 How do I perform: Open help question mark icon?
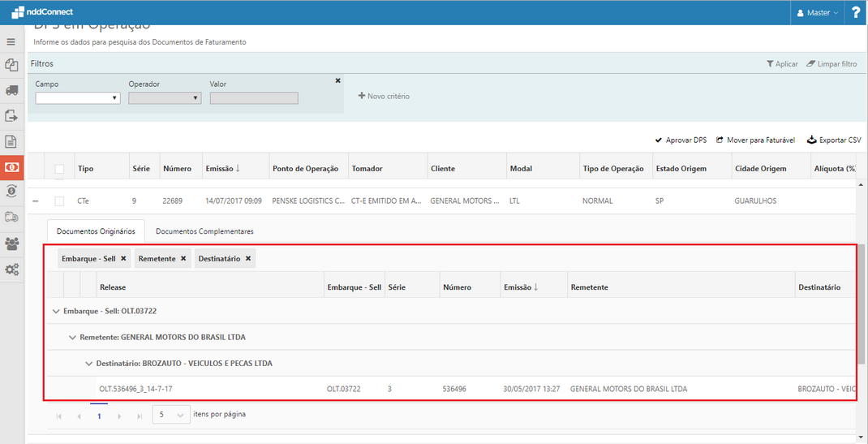pos(855,12)
